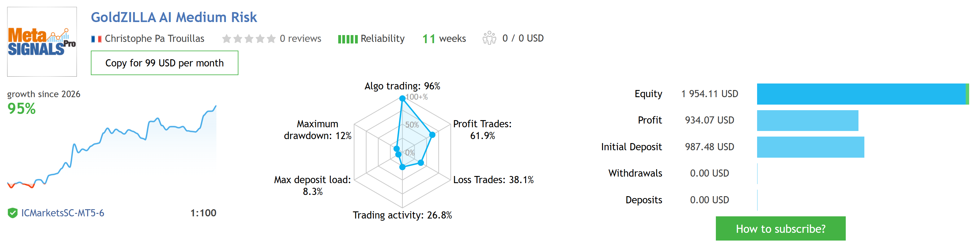Click the Loss Trades radar chart point
This screenshot has height=248, width=980.
point(421,163)
